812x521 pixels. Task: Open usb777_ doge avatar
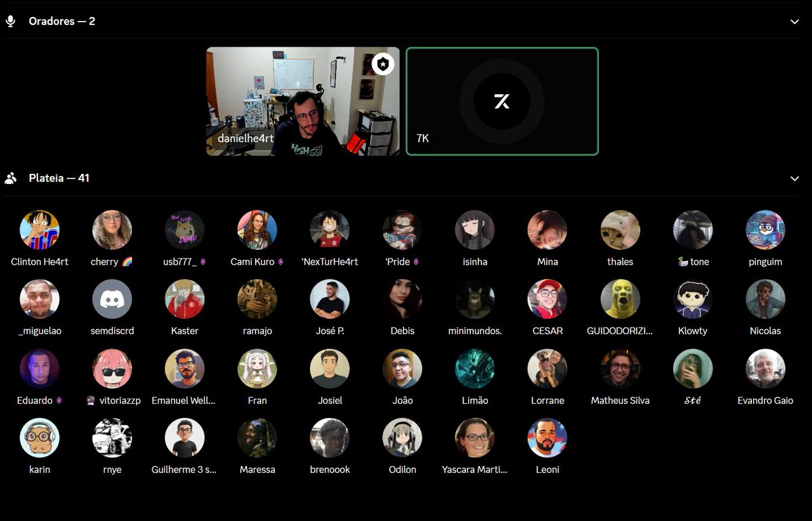(185, 230)
